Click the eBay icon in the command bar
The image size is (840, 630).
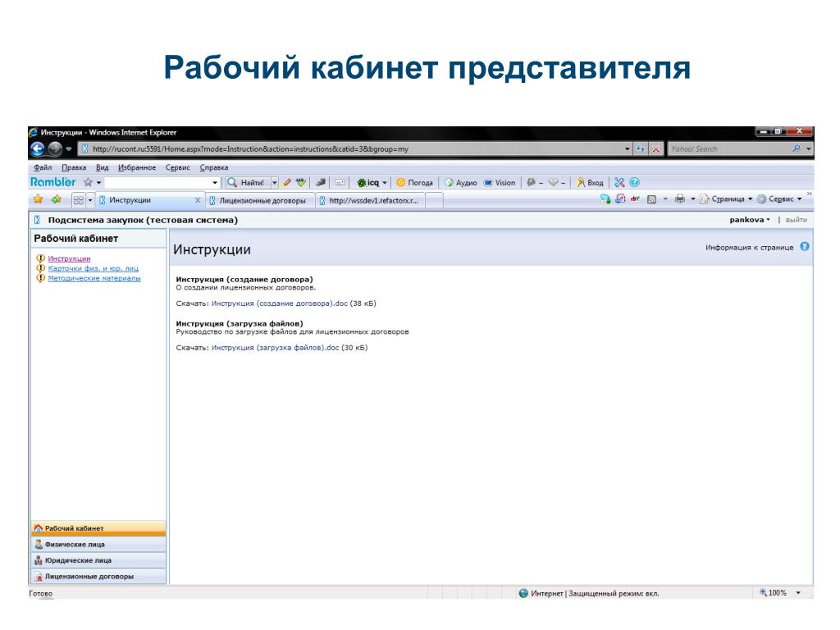coord(636,199)
